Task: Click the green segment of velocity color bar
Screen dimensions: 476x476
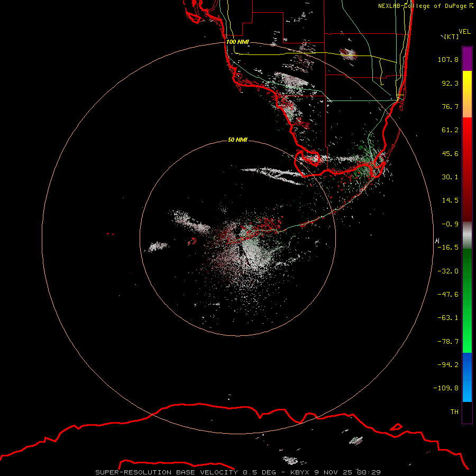Action: click(x=467, y=300)
